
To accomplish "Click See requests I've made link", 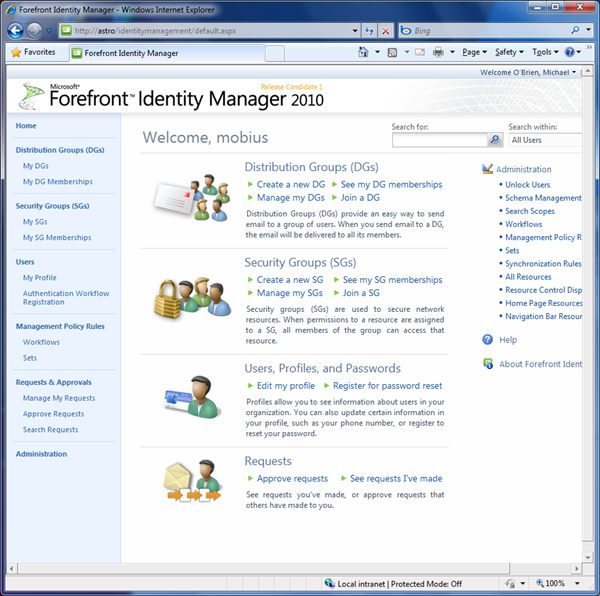I will [x=396, y=479].
